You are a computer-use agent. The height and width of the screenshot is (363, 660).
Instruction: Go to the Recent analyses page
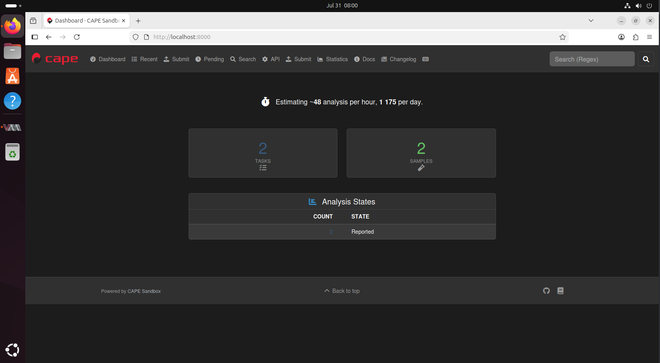point(144,59)
